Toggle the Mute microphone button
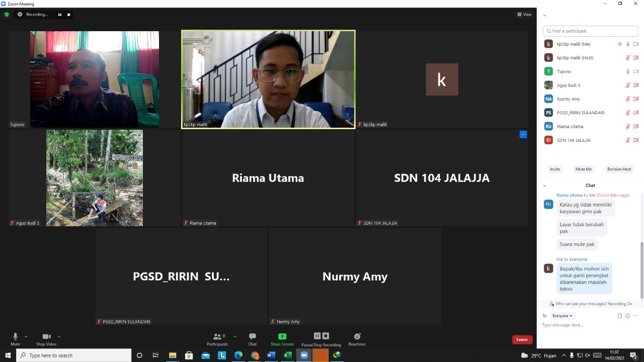 click(15, 339)
